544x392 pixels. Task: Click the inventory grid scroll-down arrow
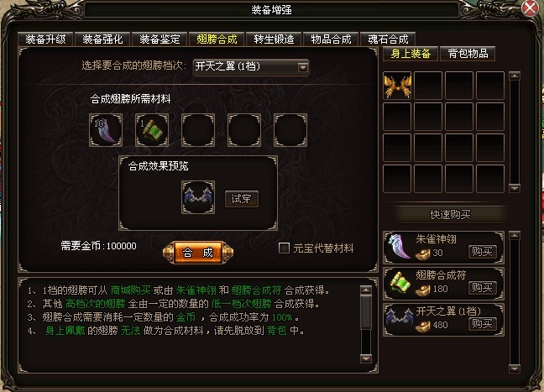coord(514,188)
